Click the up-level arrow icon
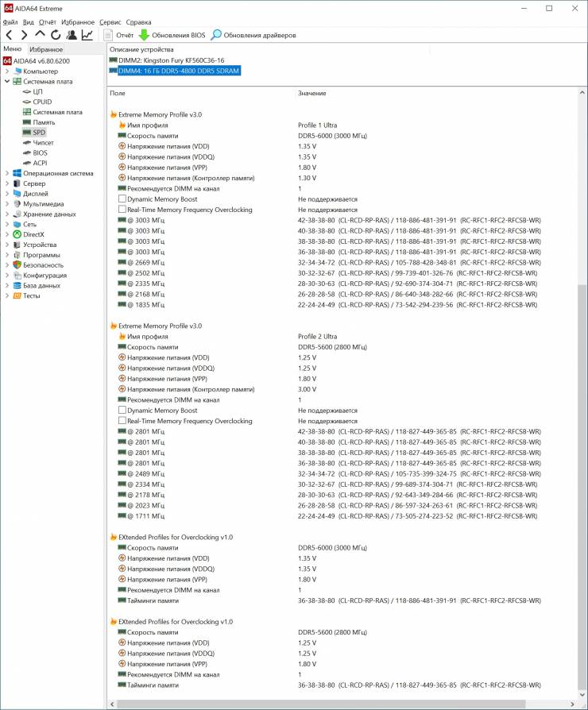This screenshot has width=588, height=710. coord(40,34)
